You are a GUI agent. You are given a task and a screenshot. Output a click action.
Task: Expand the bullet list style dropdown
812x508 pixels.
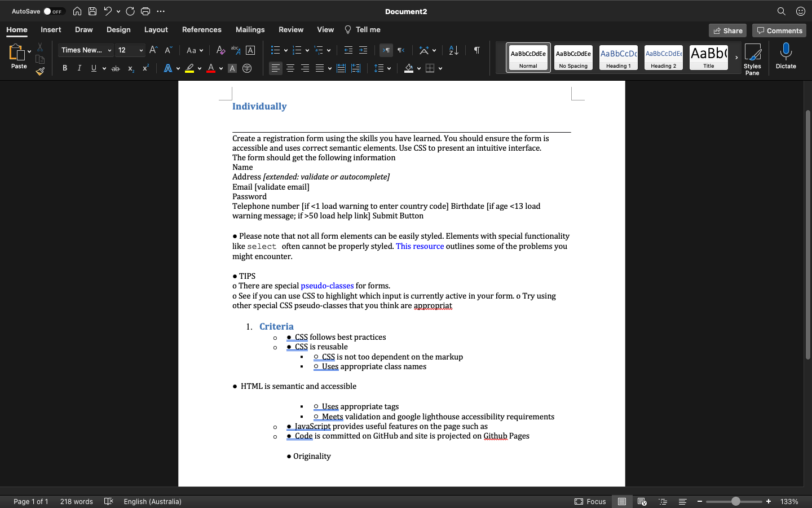point(286,50)
